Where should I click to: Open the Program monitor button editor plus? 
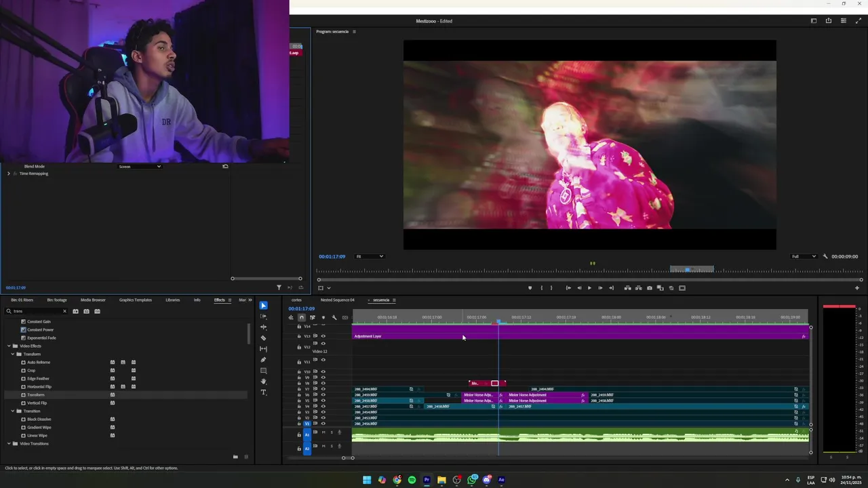pyautogui.click(x=856, y=288)
